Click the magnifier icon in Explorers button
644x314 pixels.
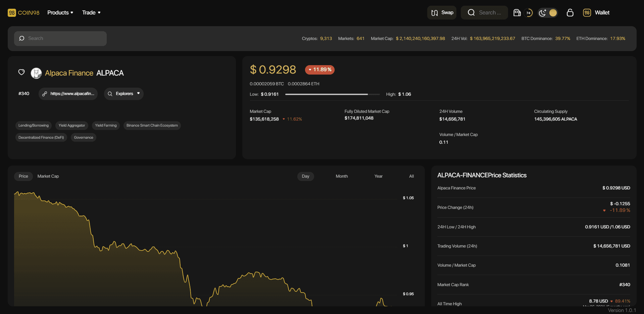point(110,94)
